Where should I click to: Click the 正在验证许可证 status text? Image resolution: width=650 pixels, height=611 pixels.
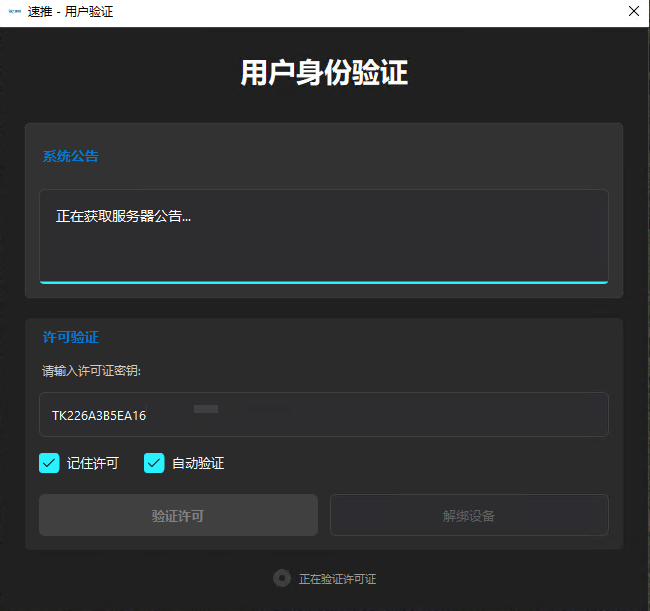337,579
